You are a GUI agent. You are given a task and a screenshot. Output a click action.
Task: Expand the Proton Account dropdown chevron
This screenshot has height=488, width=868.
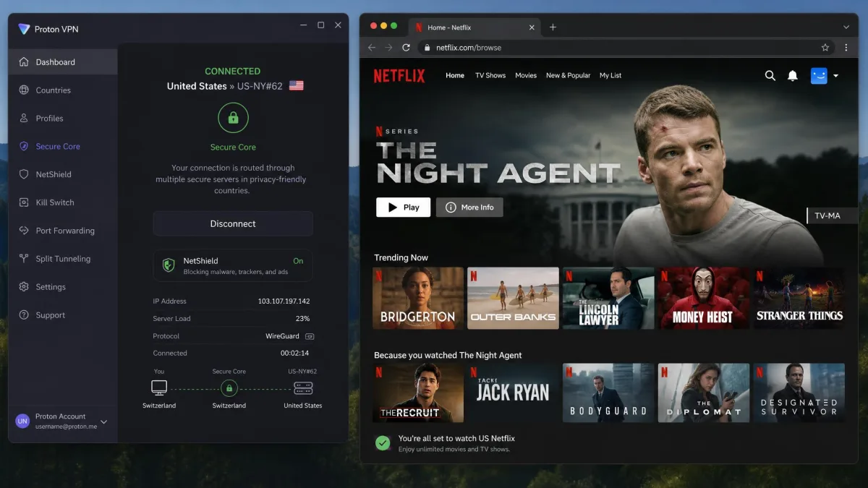coord(103,422)
